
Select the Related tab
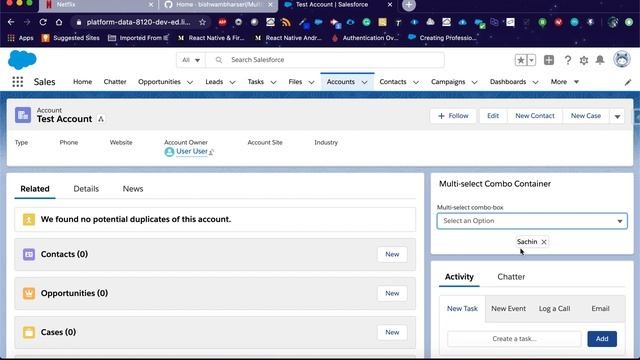click(35, 189)
